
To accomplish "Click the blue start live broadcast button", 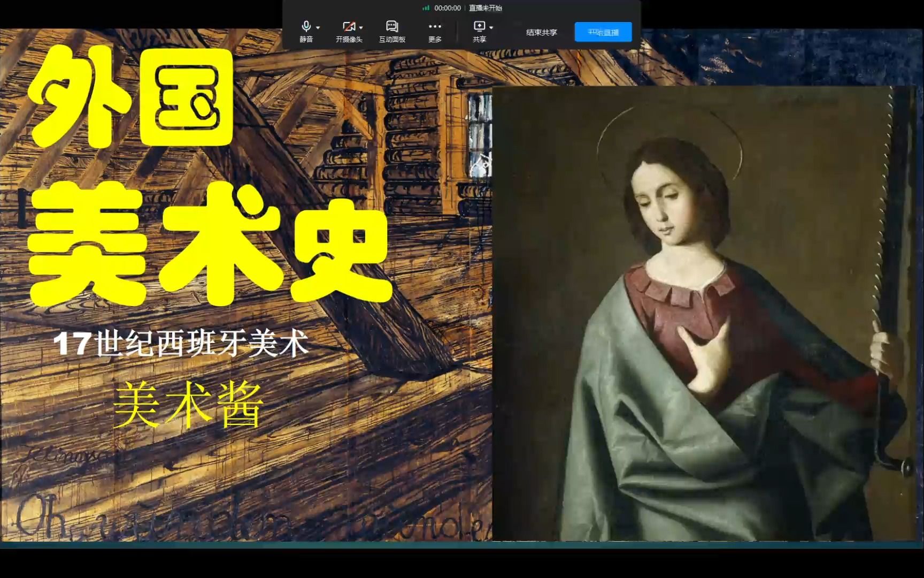I will 603,32.
